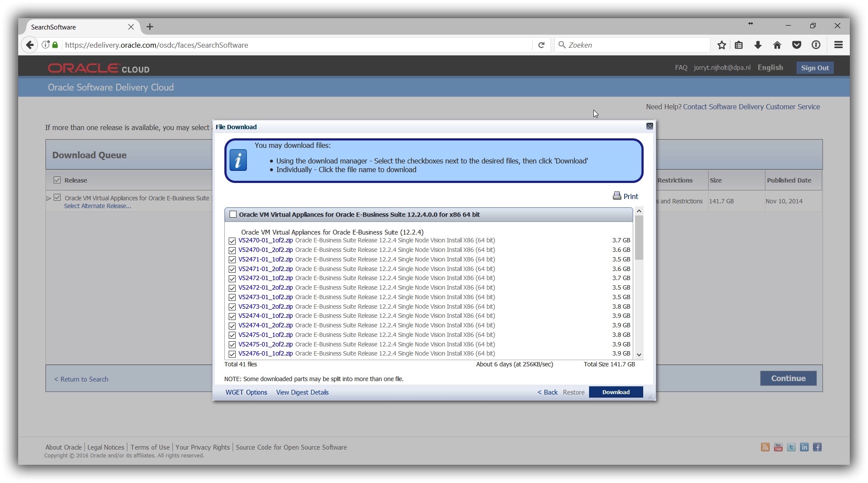The height and width of the screenshot is (483, 868).
Task: Click the Continue button
Action: pos(788,378)
